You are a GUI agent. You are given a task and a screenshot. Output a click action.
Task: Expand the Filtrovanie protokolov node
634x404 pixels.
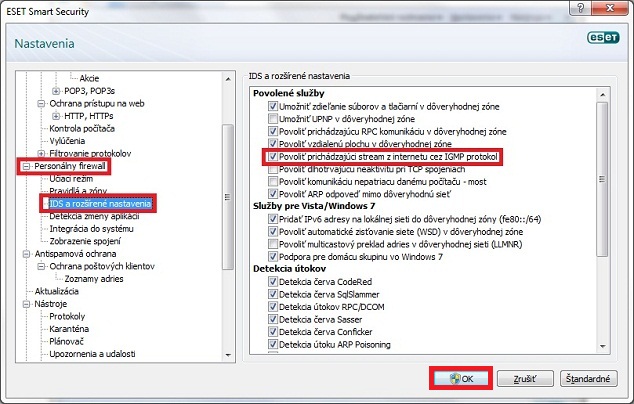(x=41, y=154)
